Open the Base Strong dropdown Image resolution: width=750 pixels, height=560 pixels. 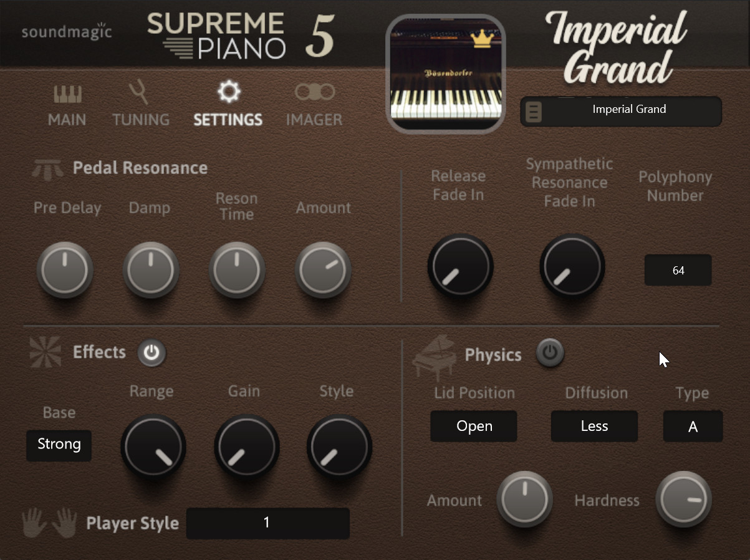(x=59, y=445)
